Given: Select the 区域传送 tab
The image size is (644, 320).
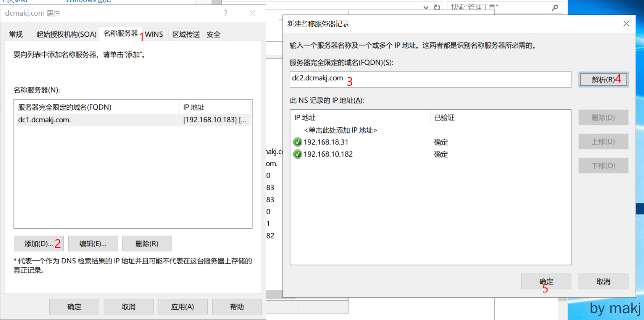Looking at the screenshot, I should (x=186, y=34).
